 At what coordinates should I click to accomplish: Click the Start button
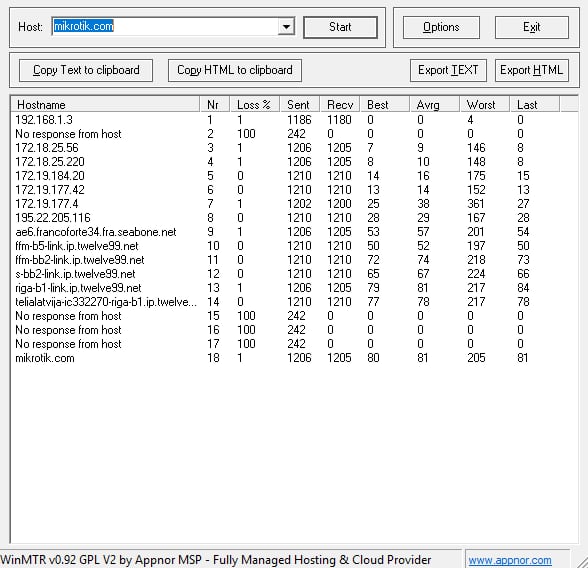pos(340,27)
